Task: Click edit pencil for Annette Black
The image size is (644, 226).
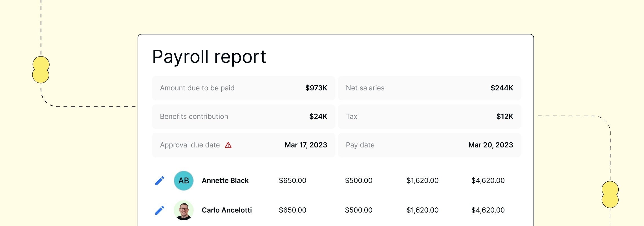Action: pyautogui.click(x=160, y=181)
